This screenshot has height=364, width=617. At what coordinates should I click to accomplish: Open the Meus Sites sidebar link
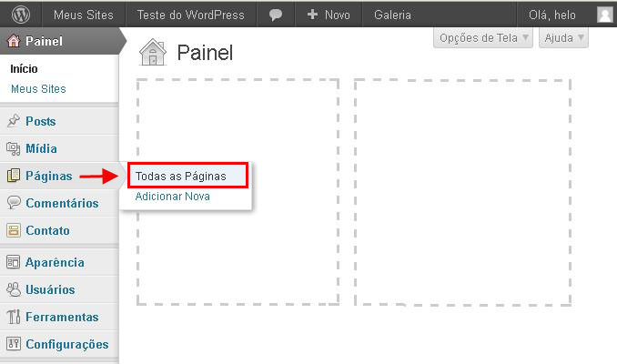click(x=38, y=89)
